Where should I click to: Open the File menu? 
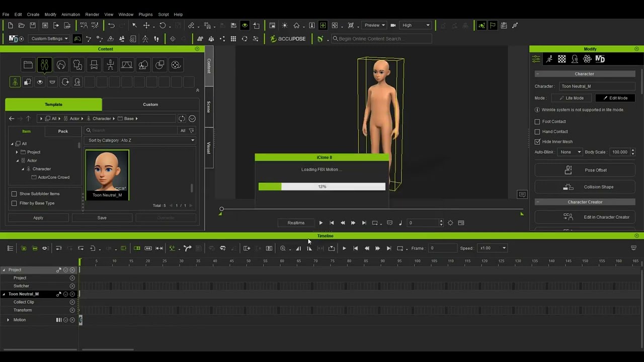click(x=6, y=15)
